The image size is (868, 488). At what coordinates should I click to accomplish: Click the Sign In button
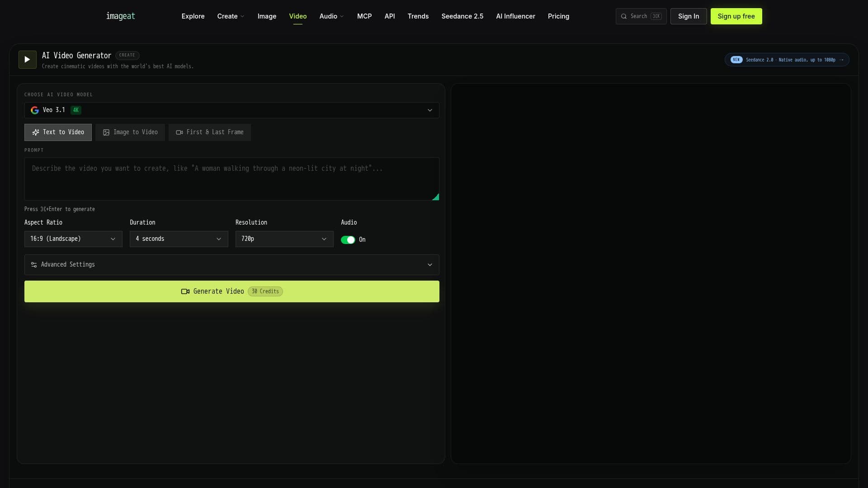(x=689, y=16)
